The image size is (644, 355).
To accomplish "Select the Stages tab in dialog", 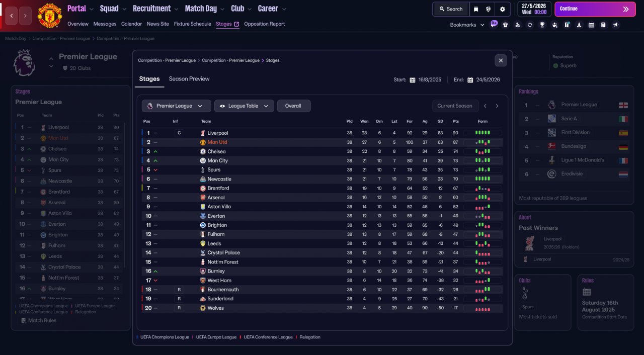I will (149, 79).
